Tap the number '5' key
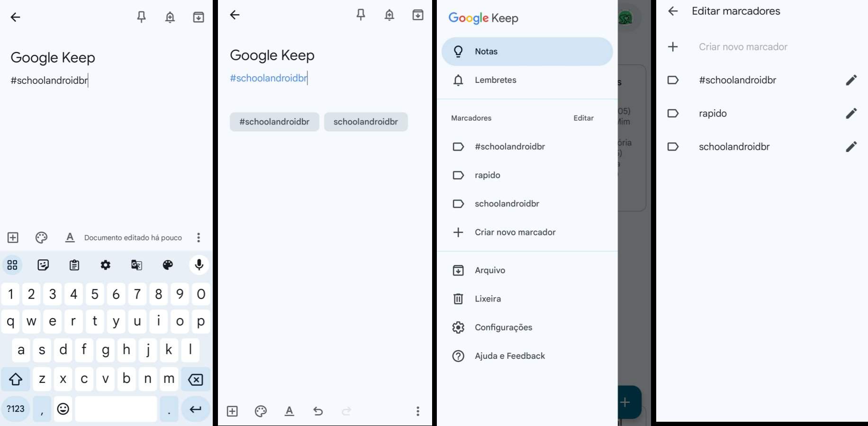 95,294
